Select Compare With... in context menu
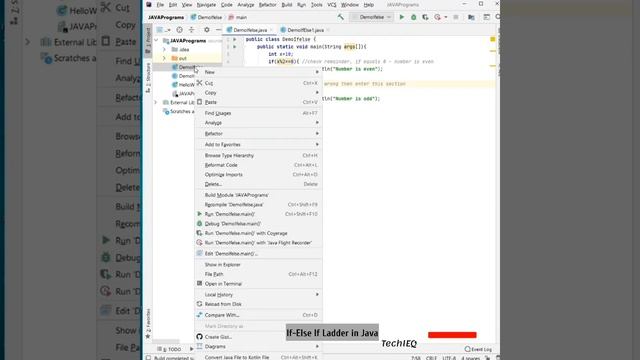640x360 pixels. click(x=258, y=315)
